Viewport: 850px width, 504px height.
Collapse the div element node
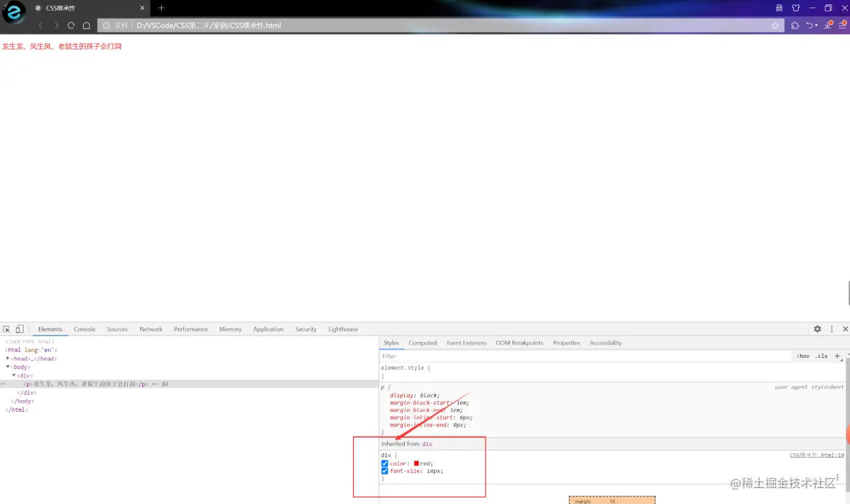tap(14, 376)
